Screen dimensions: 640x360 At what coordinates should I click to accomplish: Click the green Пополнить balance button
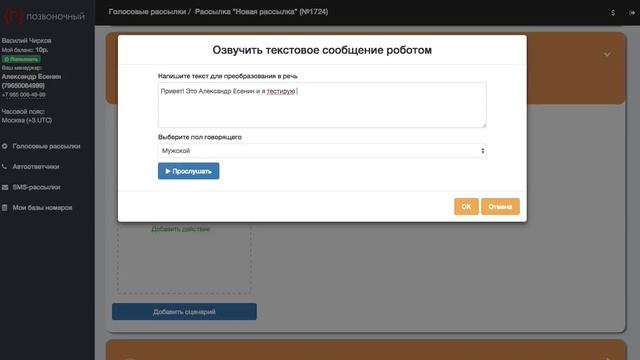click(21, 59)
